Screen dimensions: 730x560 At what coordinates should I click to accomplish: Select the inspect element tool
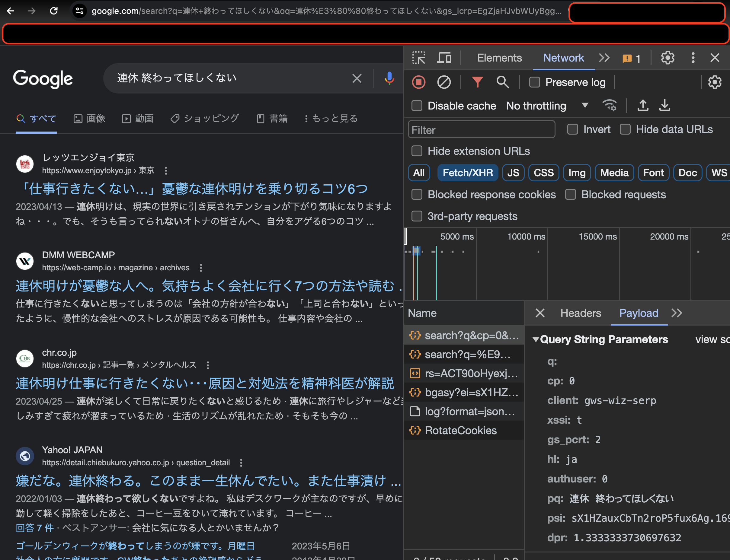[x=419, y=58]
